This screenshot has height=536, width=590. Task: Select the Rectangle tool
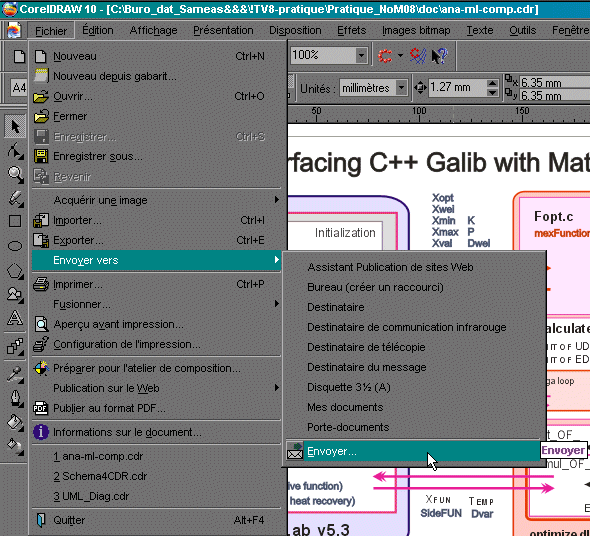pyautogui.click(x=15, y=222)
